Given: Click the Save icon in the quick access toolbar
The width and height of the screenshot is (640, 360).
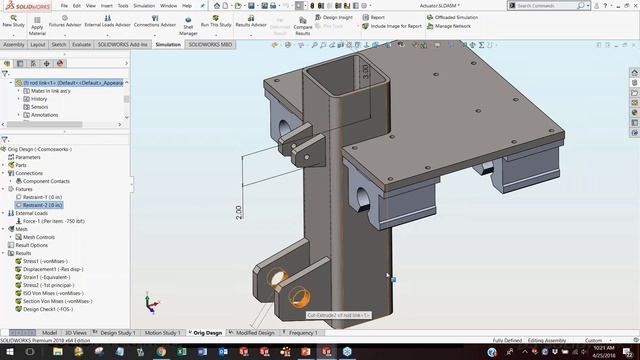Looking at the screenshot, I should 251,6.
